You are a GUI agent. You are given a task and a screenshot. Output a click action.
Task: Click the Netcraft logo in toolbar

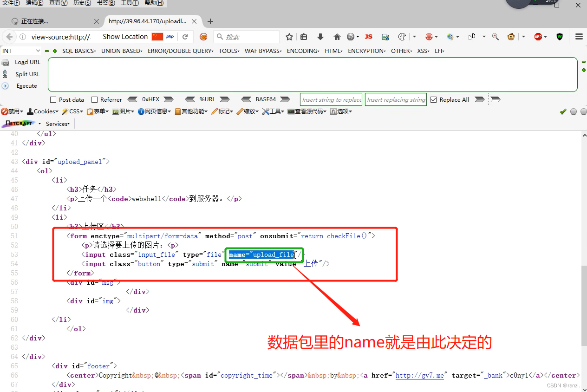[18, 124]
